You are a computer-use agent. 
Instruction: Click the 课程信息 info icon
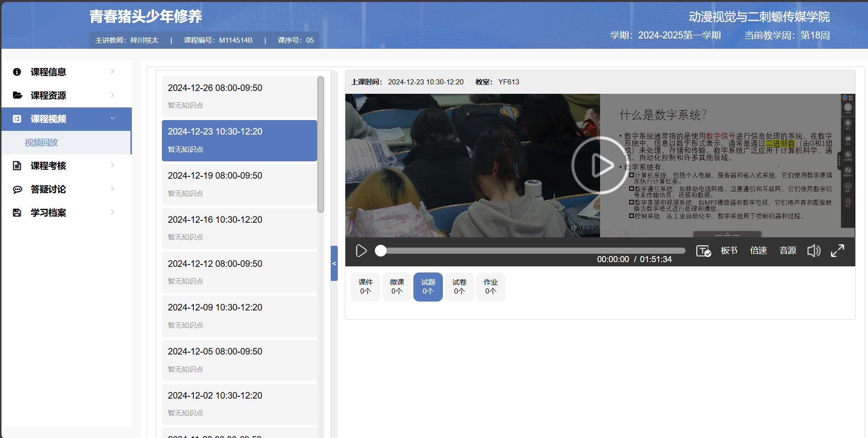point(17,72)
